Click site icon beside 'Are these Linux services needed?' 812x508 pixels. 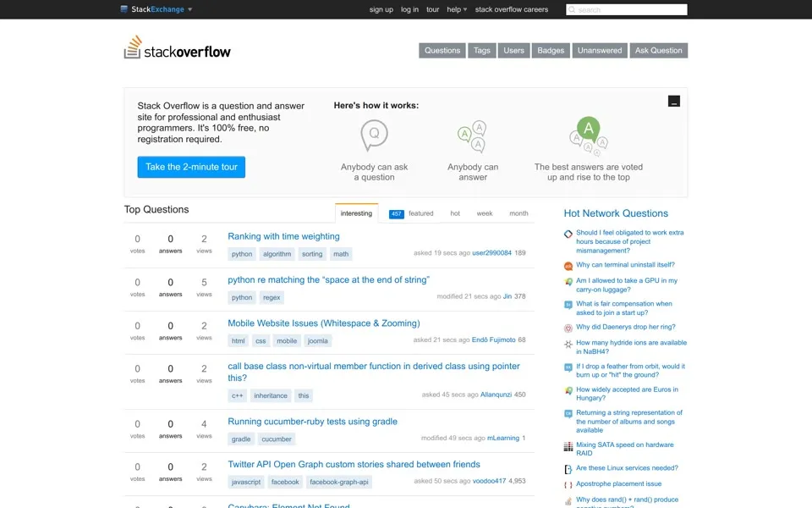point(568,469)
